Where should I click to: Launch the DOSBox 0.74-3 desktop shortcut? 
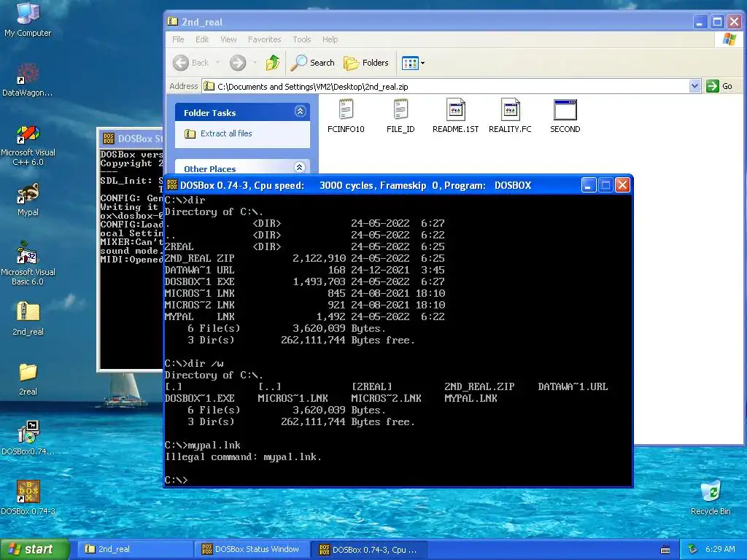click(28, 497)
